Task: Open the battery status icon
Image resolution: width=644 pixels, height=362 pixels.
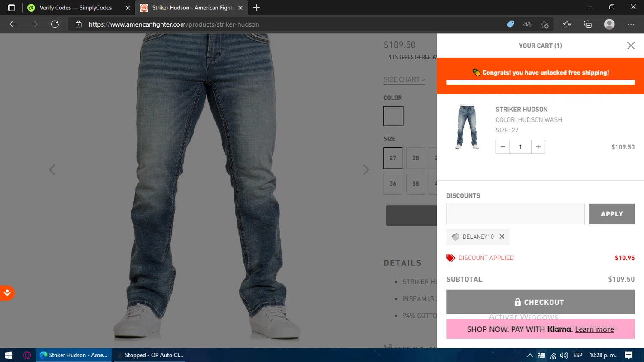Action: click(x=541, y=355)
